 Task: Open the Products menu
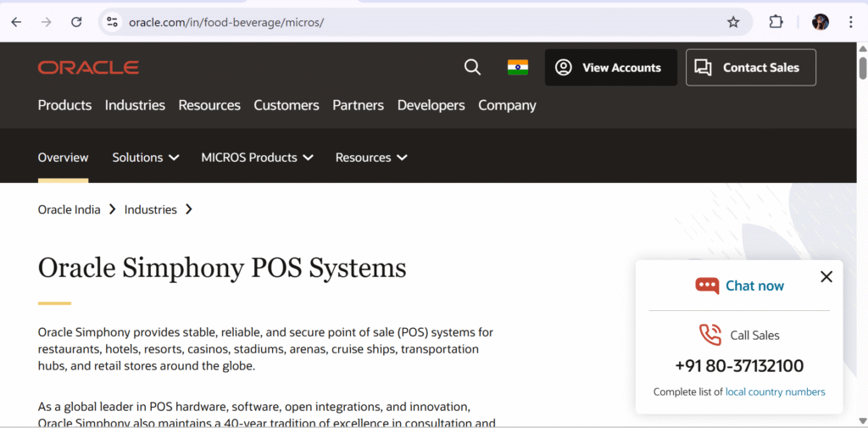tap(64, 105)
